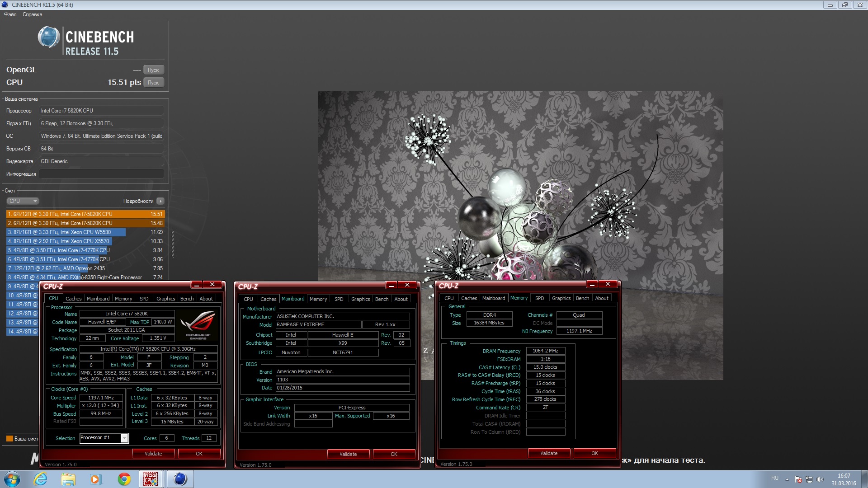The height and width of the screenshot is (488, 868).
Task: Select ranking entry Intel Xeon CPU X5570
Action: tap(85, 241)
